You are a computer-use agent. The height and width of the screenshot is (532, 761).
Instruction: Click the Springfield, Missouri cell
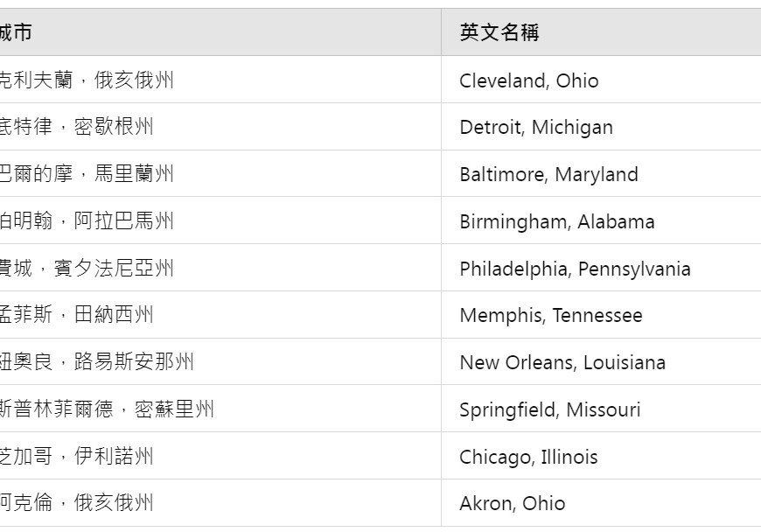click(550, 409)
